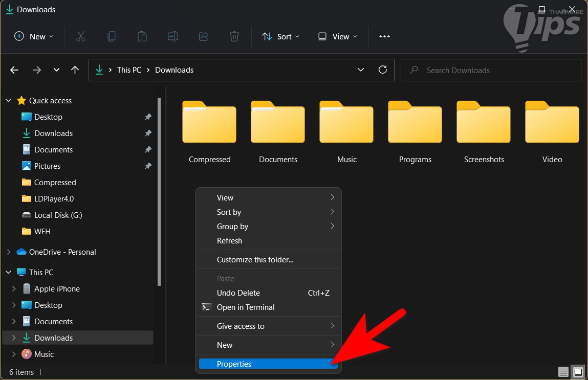Expand the OneDrive - Personal node
Image resolution: width=588 pixels, height=380 pixels.
[x=8, y=252]
